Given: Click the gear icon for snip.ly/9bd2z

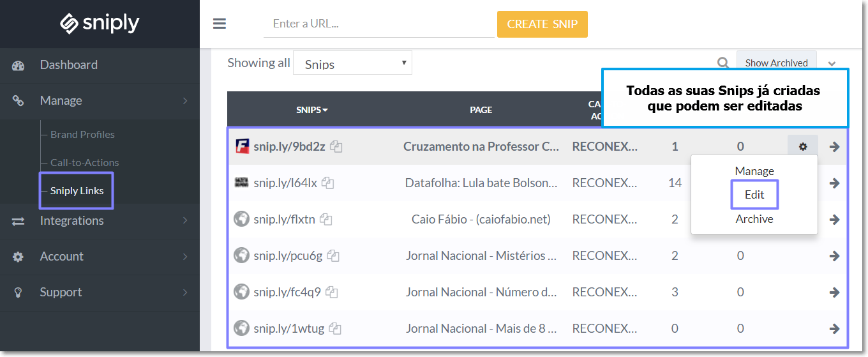Looking at the screenshot, I should point(803,146).
